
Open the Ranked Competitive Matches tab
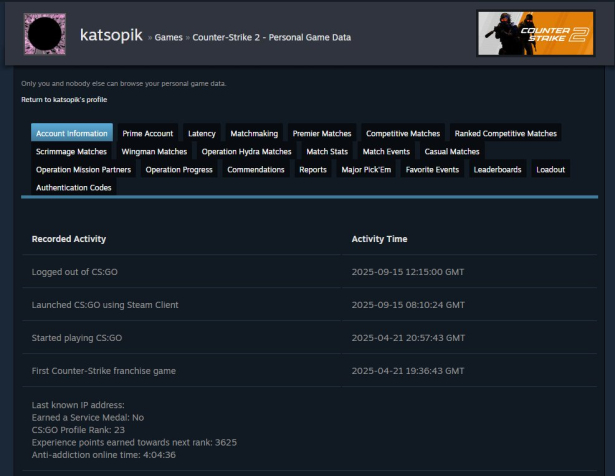point(505,133)
